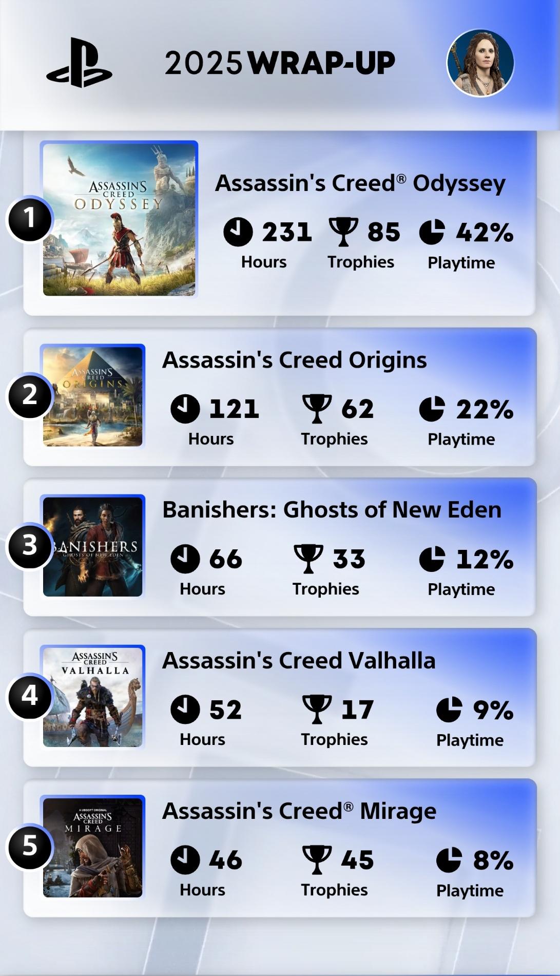This screenshot has height=976, width=560.
Task: Click the trophy icon beside 85
Action: (x=343, y=232)
